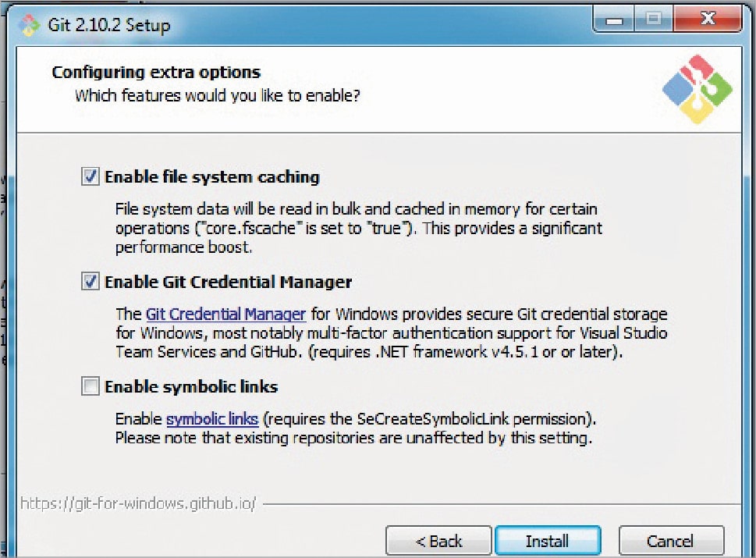Open the Git Credential Manager hyperlink
The height and width of the screenshot is (558, 756).
(226, 315)
